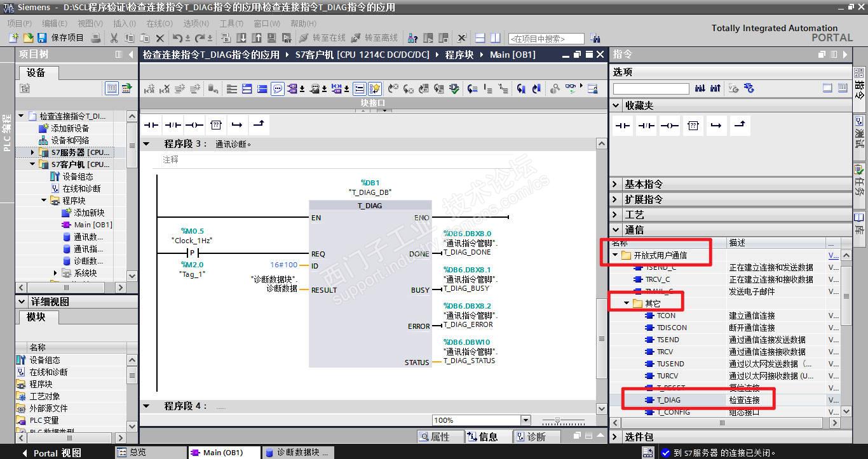Click the project search input field

pyautogui.click(x=546, y=39)
